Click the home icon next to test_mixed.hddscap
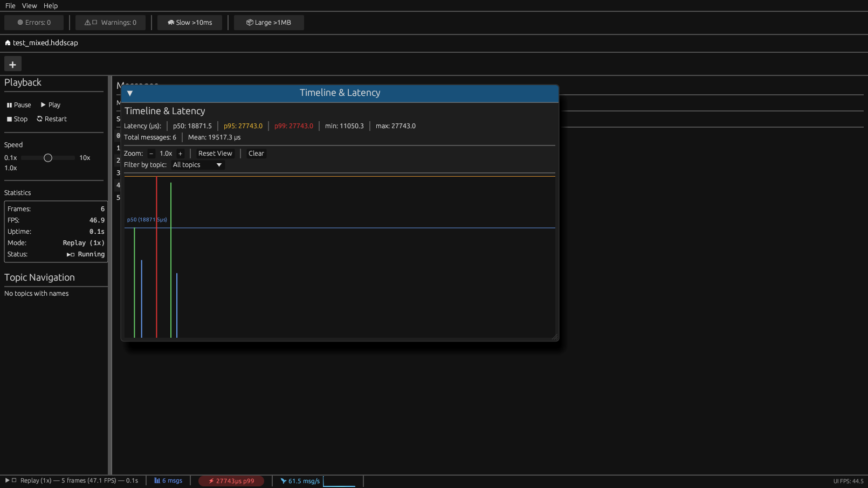868x488 pixels. point(8,43)
